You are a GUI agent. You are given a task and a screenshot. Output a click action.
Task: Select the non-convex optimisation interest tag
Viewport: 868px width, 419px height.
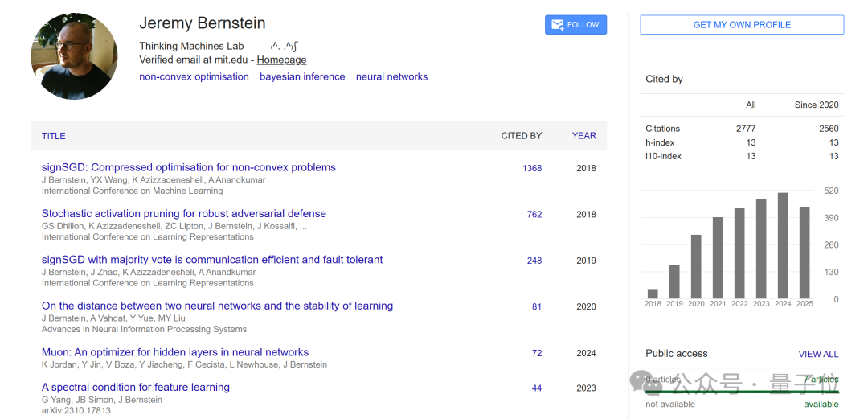pyautogui.click(x=194, y=77)
